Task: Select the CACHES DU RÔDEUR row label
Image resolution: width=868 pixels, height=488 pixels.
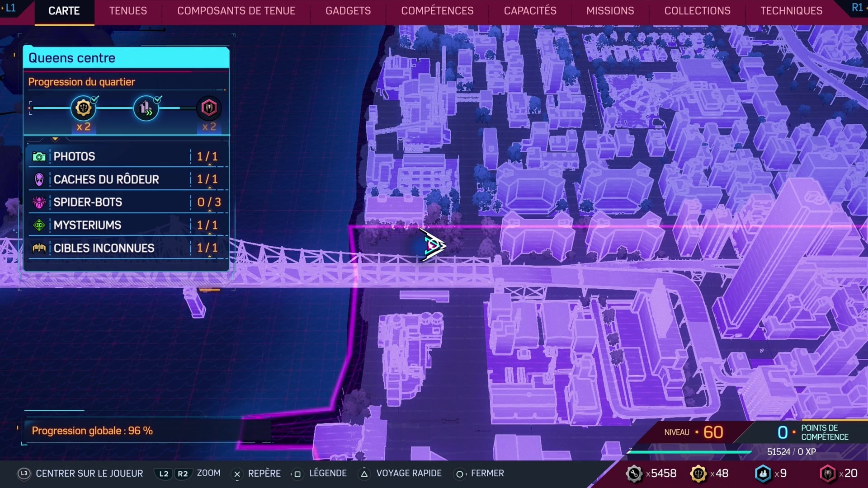Action: 106,179
